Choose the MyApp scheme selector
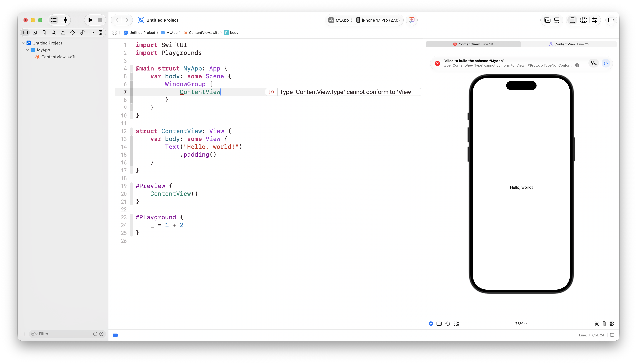Viewport: 637px width, 364px height. pos(339,20)
